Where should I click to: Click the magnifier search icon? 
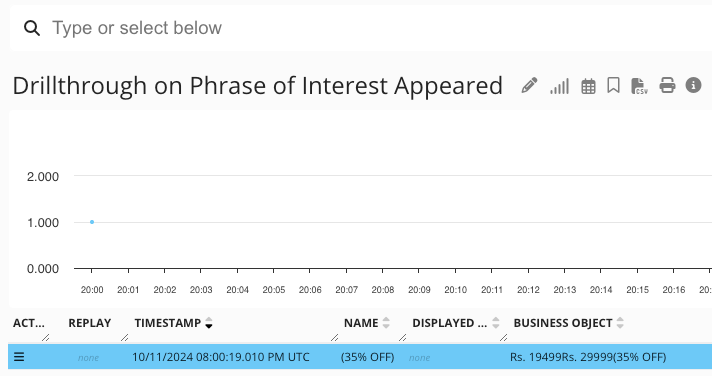[x=32, y=28]
